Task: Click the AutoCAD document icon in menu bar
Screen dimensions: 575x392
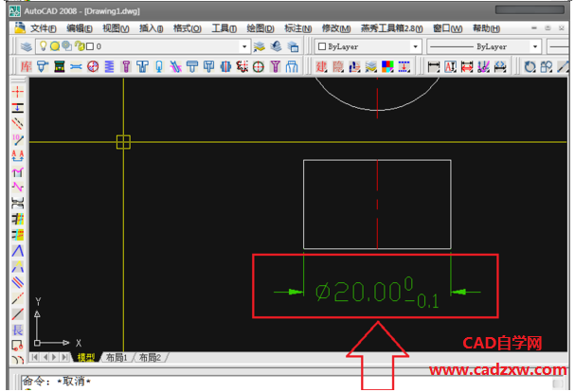Action: click(20, 27)
